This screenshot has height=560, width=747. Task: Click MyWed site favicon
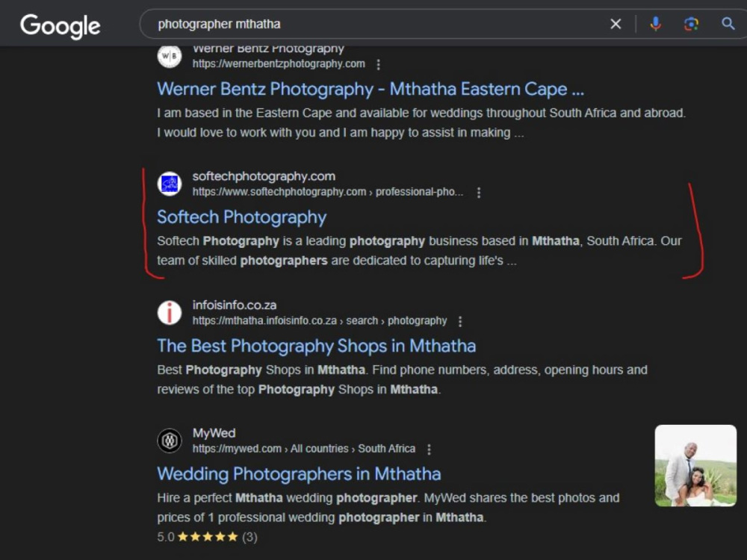[x=170, y=441]
